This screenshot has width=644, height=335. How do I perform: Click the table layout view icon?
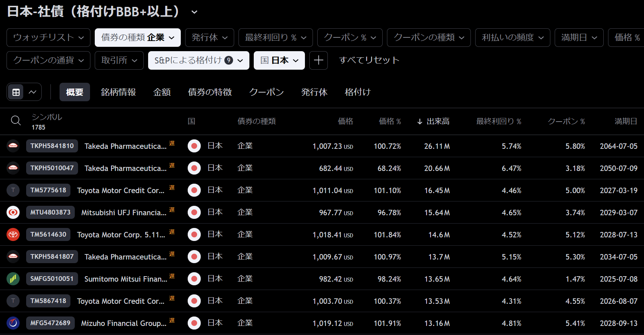pos(16,92)
